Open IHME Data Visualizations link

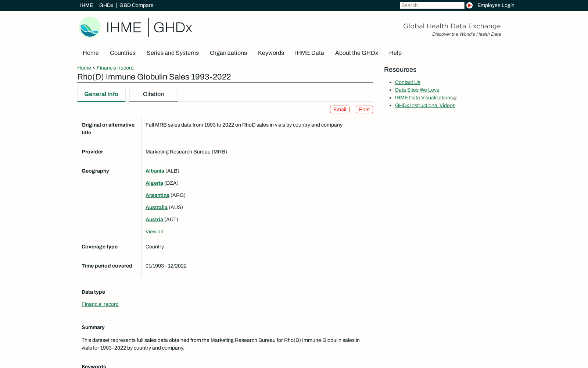click(424, 98)
